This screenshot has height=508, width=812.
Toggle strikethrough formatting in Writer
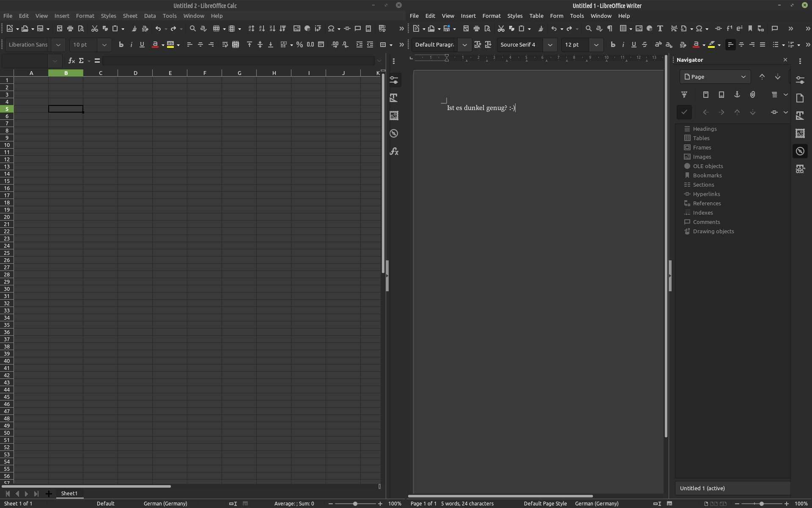(645, 44)
